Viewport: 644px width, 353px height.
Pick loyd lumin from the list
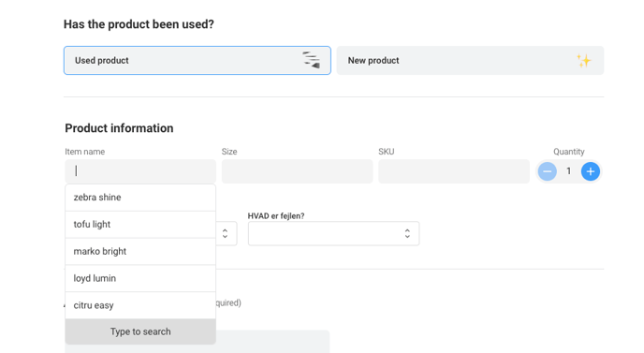click(140, 278)
